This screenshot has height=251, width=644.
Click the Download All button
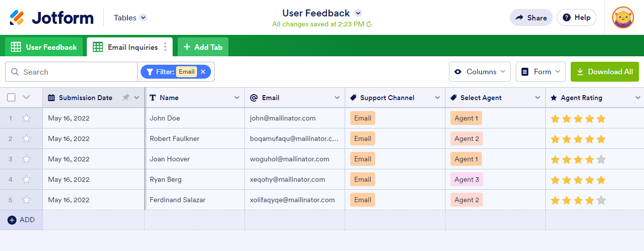click(605, 72)
